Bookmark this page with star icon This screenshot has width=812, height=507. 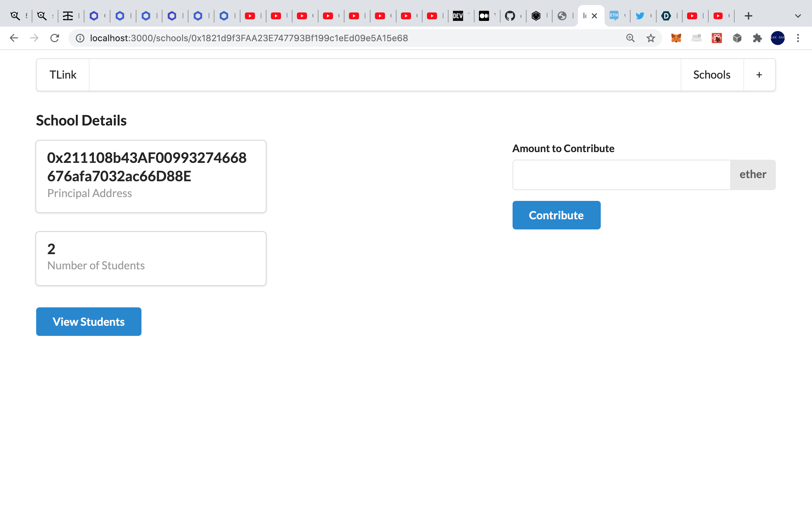651,38
